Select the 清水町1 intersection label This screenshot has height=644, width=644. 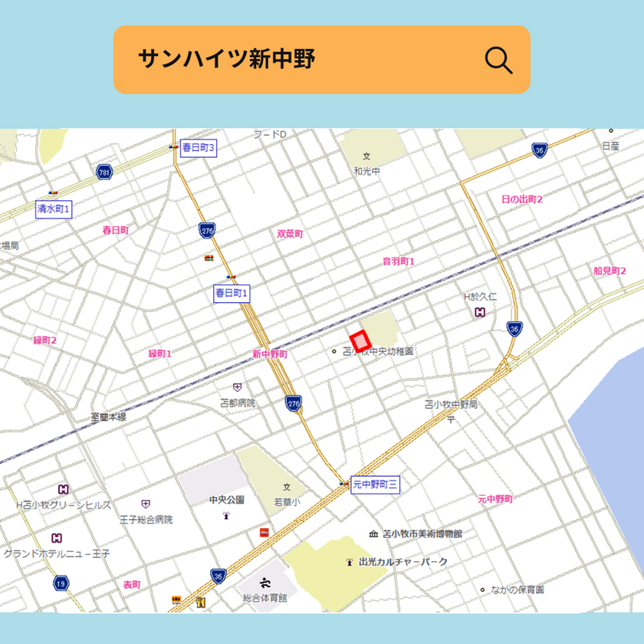pyautogui.click(x=54, y=209)
